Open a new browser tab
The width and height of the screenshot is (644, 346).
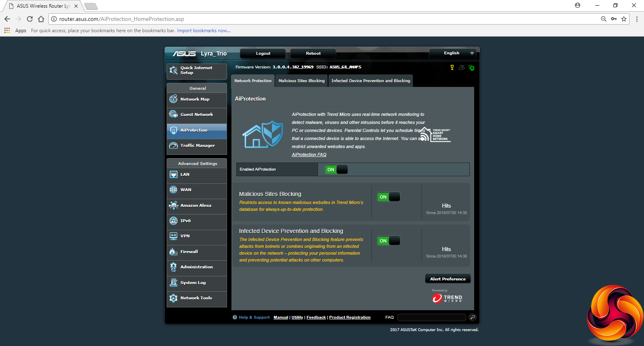(91, 6)
